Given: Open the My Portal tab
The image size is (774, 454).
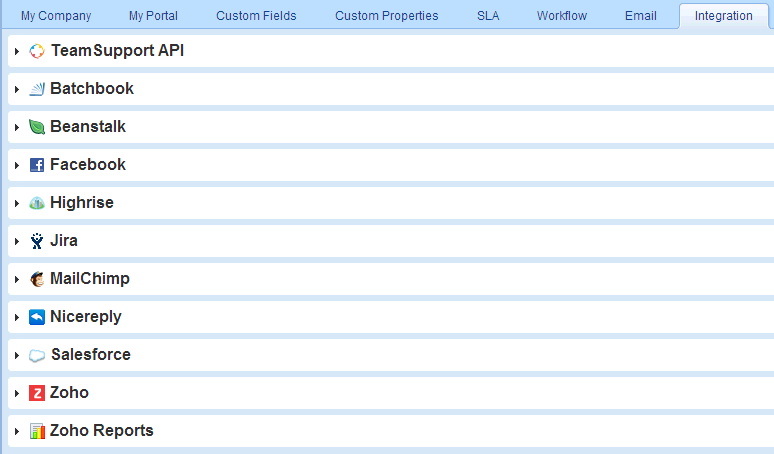Looking at the screenshot, I should coord(153,16).
